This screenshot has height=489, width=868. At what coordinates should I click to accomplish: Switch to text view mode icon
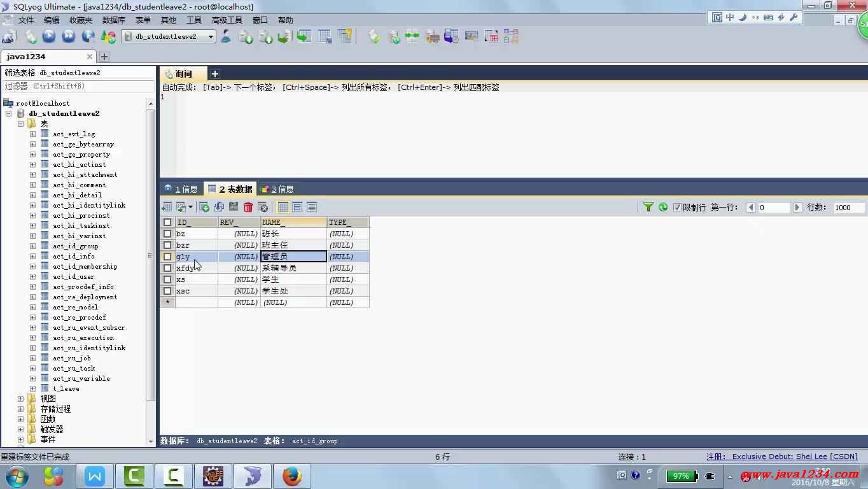coord(312,207)
